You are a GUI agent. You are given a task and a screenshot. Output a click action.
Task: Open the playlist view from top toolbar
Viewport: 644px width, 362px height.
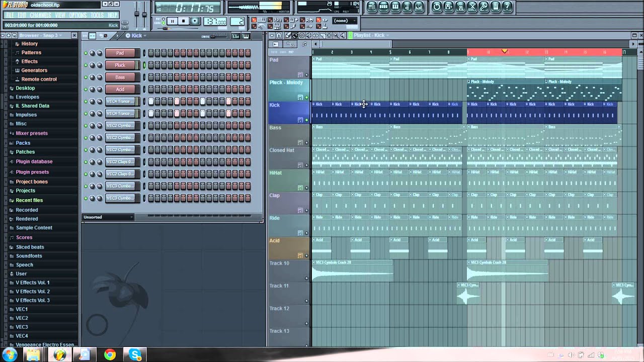click(x=372, y=7)
